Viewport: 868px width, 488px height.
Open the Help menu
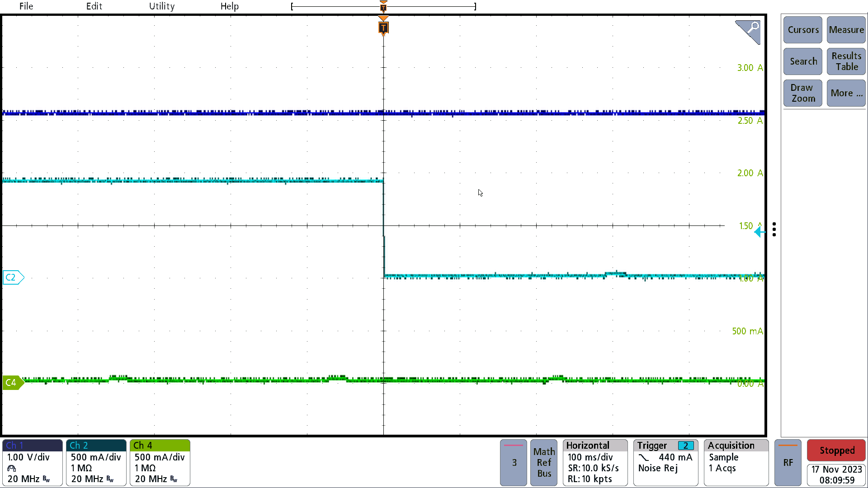pyautogui.click(x=230, y=6)
